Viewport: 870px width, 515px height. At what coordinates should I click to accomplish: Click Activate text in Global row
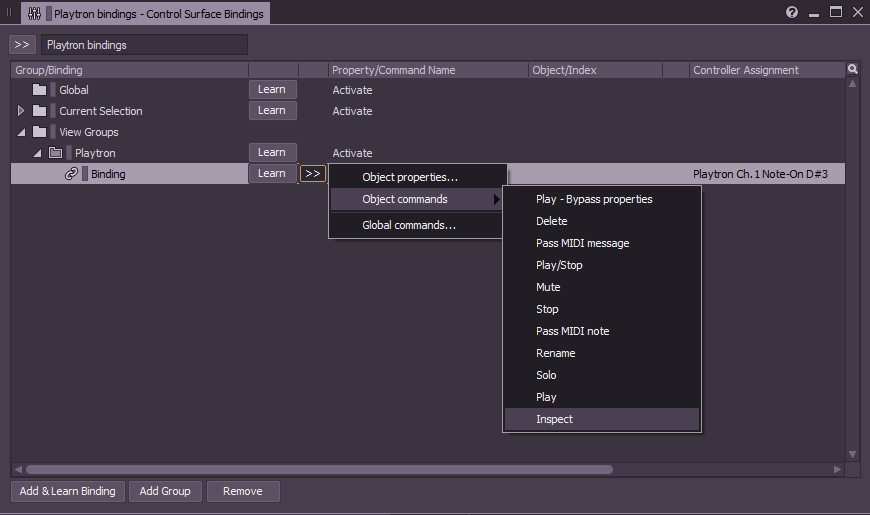tap(352, 90)
